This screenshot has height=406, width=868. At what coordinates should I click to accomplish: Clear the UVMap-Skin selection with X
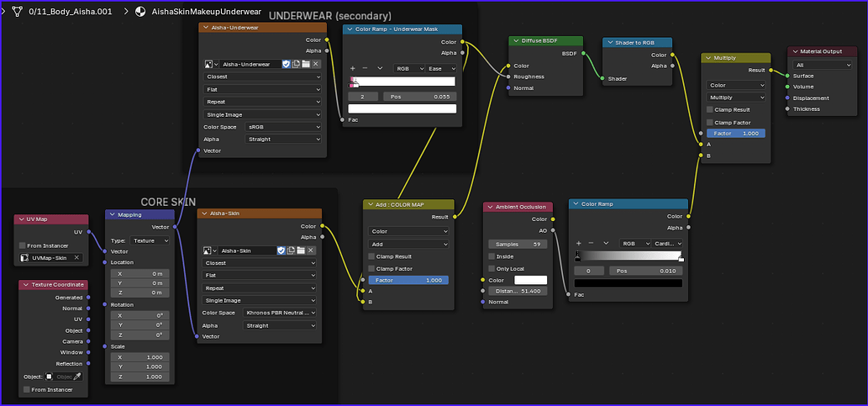[x=77, y=257]
